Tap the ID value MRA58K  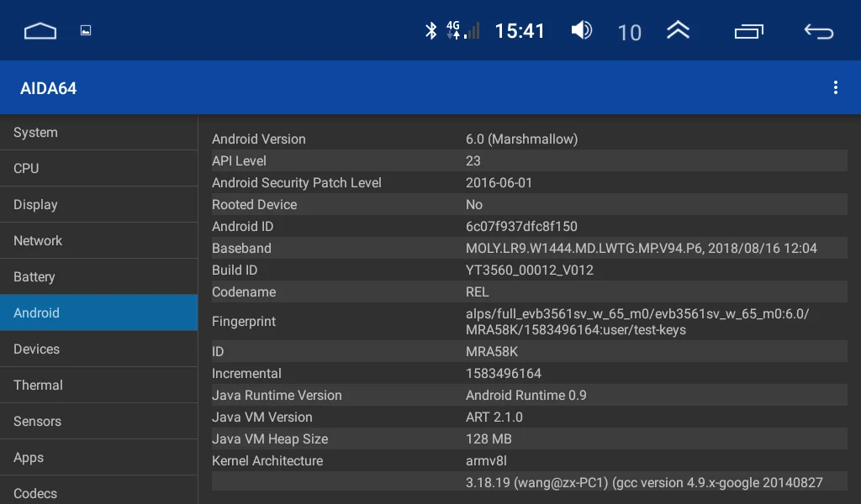tap(491, 351)
